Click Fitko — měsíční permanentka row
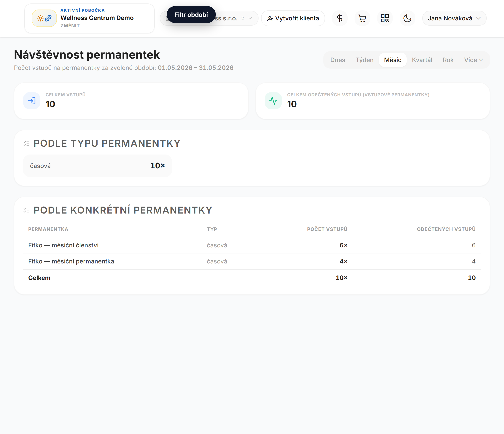This screenshot has height=434, width=504. coord(252,261)
